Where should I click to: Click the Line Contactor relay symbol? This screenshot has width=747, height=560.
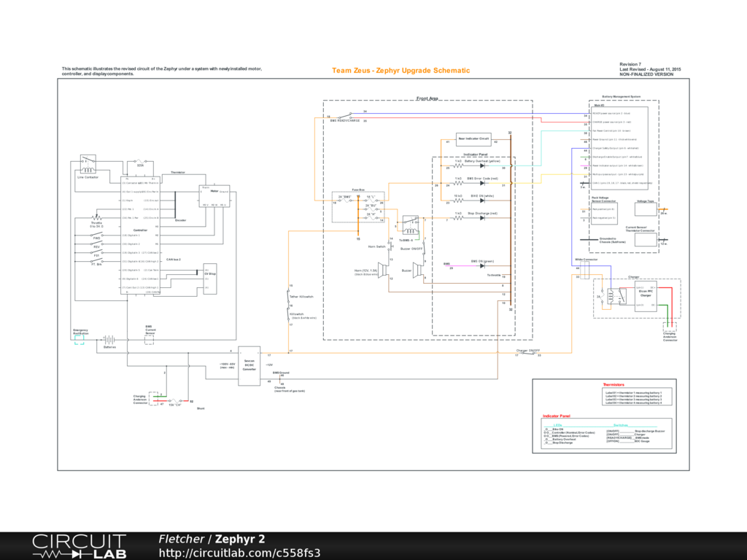pos(88,165)
